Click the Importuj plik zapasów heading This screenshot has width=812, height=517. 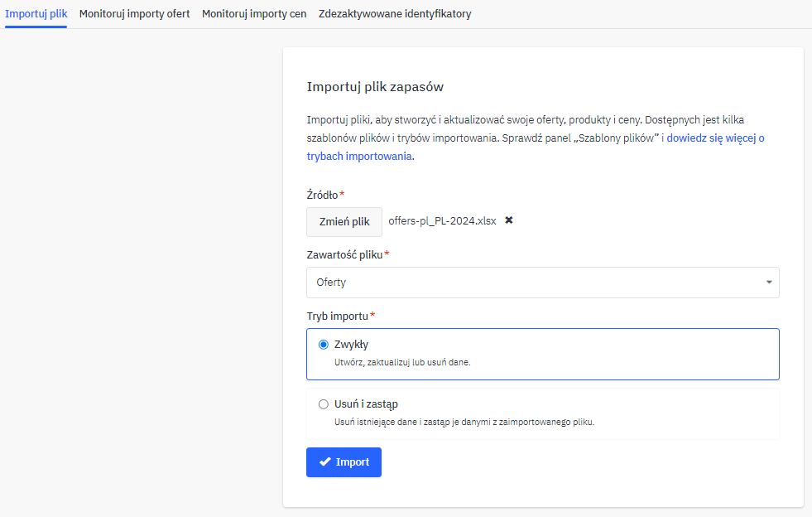click(376, 87)
